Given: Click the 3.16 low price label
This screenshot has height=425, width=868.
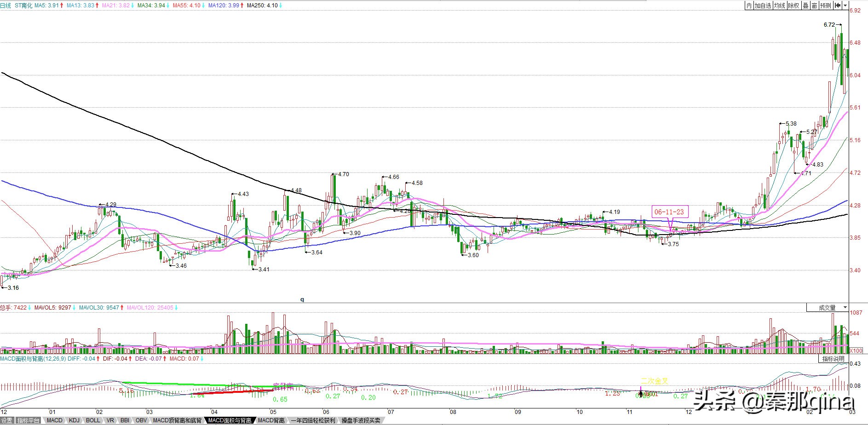Looking at the screenshot, I should click(13, 288).
